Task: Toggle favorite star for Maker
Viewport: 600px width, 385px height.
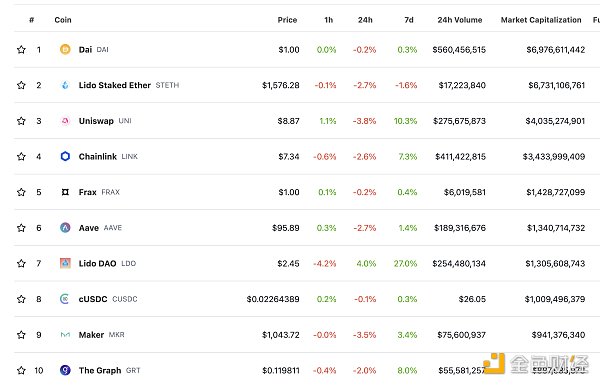Action: pos(21,335)
